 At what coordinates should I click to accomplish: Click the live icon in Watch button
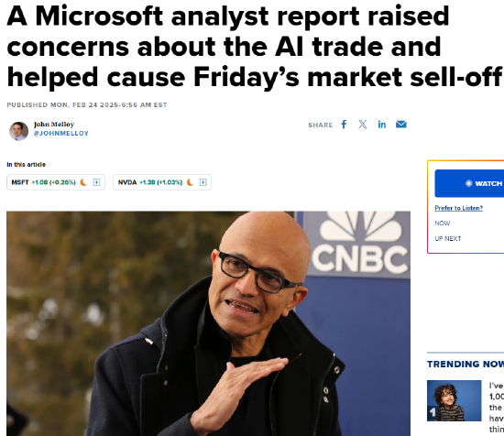click(x=468, y=183)
